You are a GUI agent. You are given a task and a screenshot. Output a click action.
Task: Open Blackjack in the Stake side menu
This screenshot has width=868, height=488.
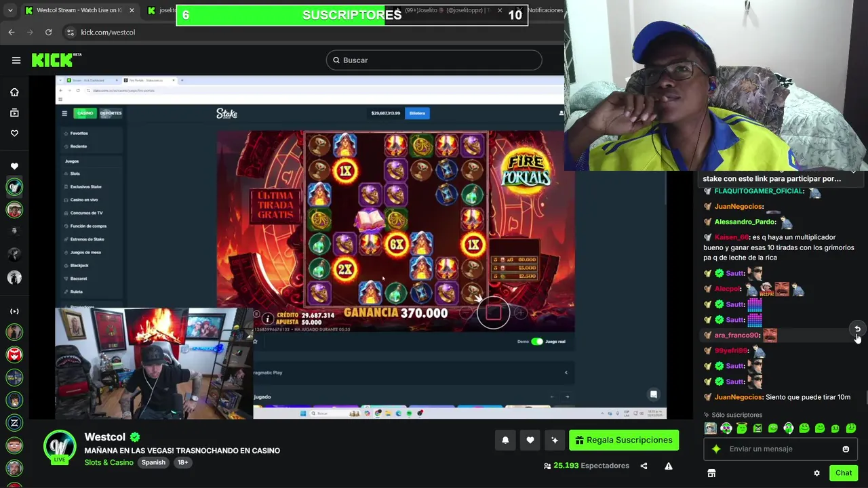tap(79, 265)
